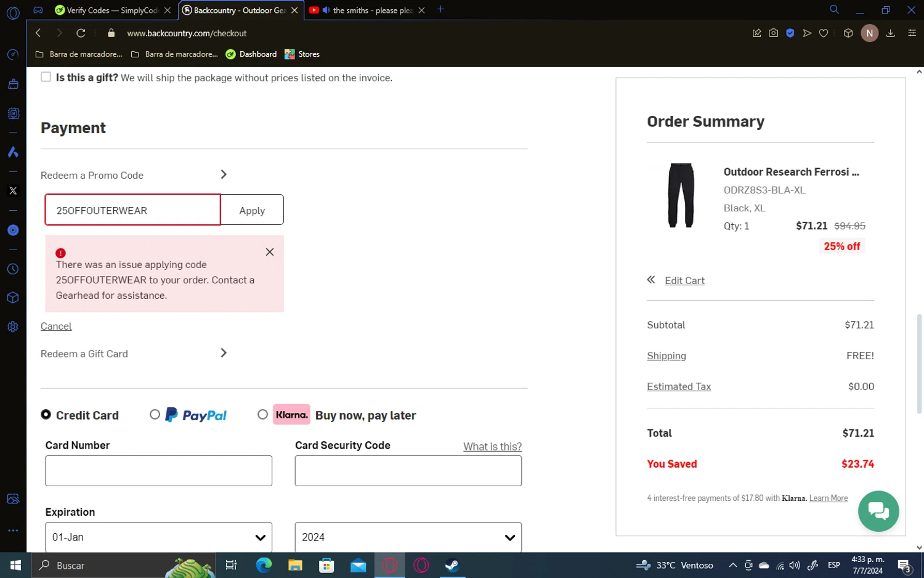Image resolution: width=924 pixels, height=578 pixels.
Task: Click Klarna Learn More link
Action: click(829, 498)
